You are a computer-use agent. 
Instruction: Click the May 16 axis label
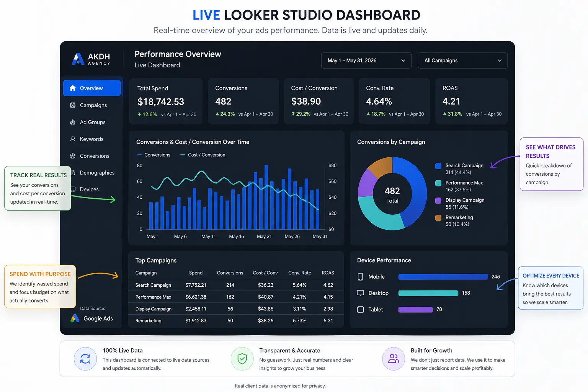[237, 237]
